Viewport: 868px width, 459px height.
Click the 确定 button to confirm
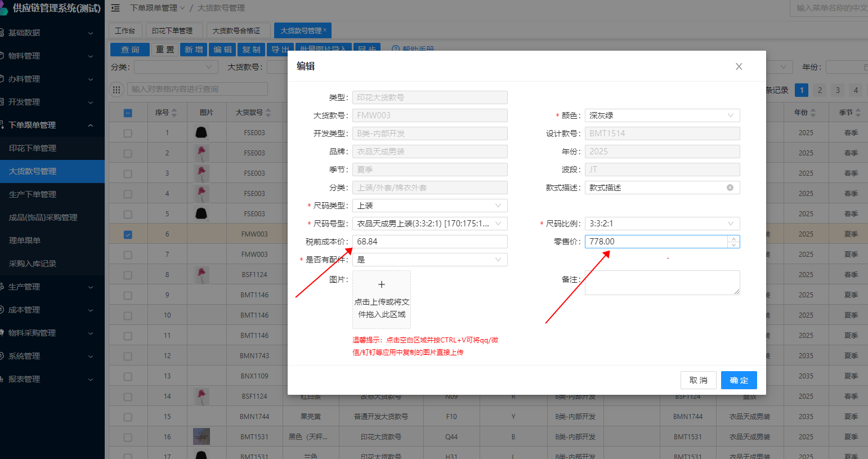coord(739,380)
